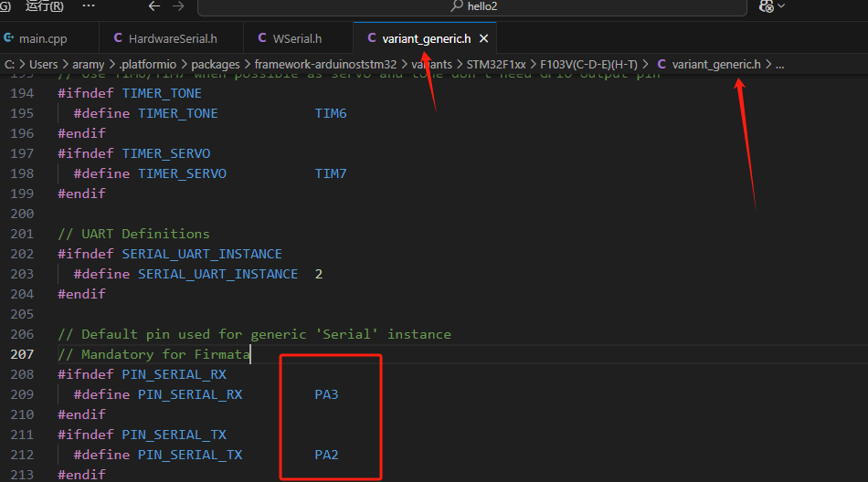Image resolution: width=868 pixels, height=482 pixels.
Task: Click the C icon on HardwareSerial.h tab
Action: 118,38
